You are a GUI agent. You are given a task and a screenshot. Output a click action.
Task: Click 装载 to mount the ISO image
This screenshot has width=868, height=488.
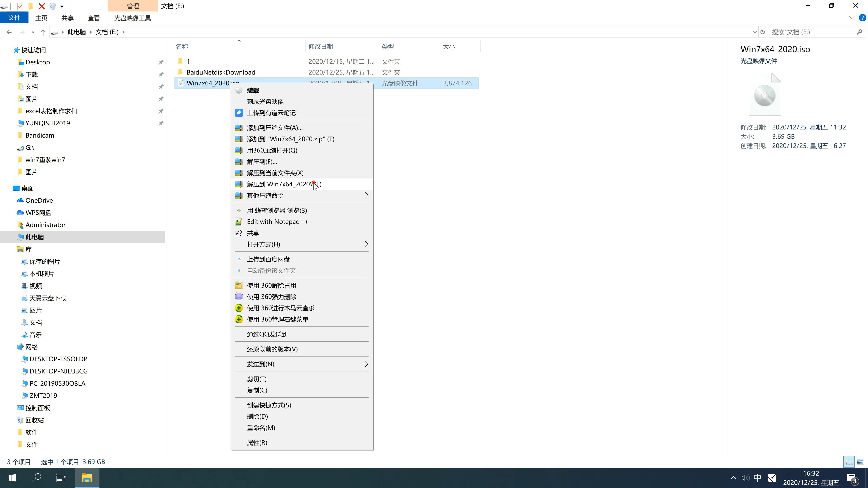point(253,90)
